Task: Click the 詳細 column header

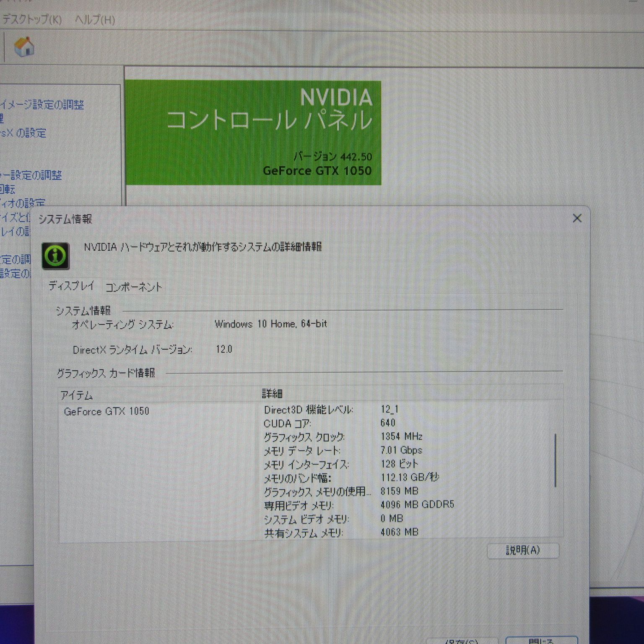Action: click(x=273, y=393)
